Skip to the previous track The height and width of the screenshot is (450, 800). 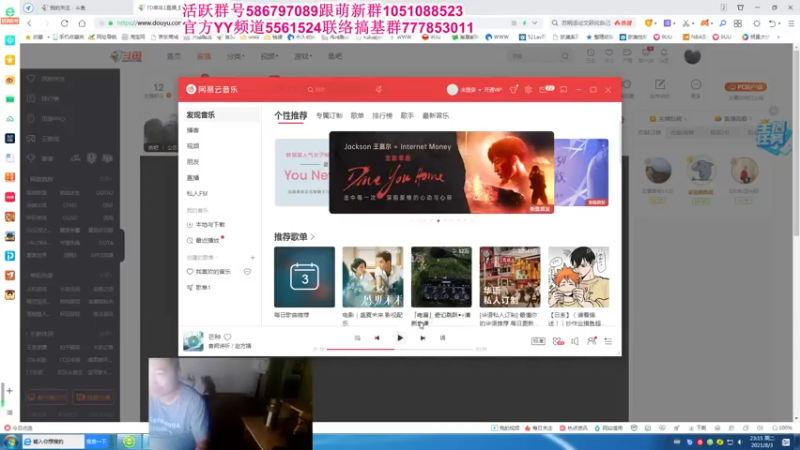[x=377, y=338]
